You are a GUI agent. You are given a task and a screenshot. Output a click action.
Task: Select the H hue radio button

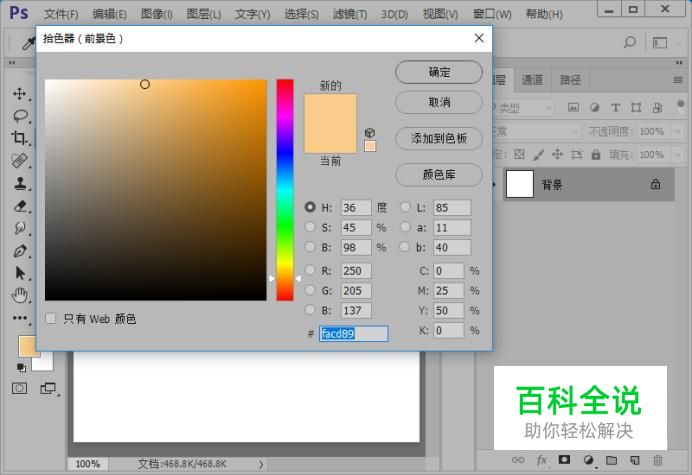tap(310, 207)
